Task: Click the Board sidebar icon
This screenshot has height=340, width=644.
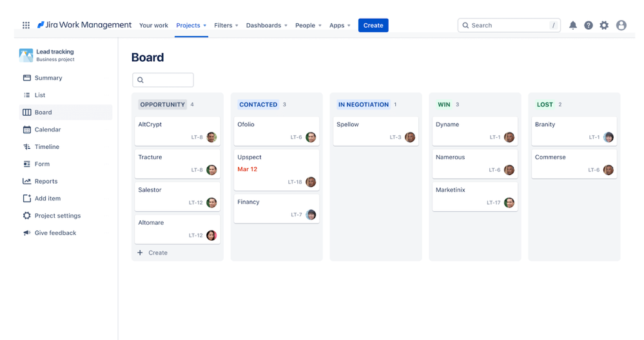Action: point(26,113)
